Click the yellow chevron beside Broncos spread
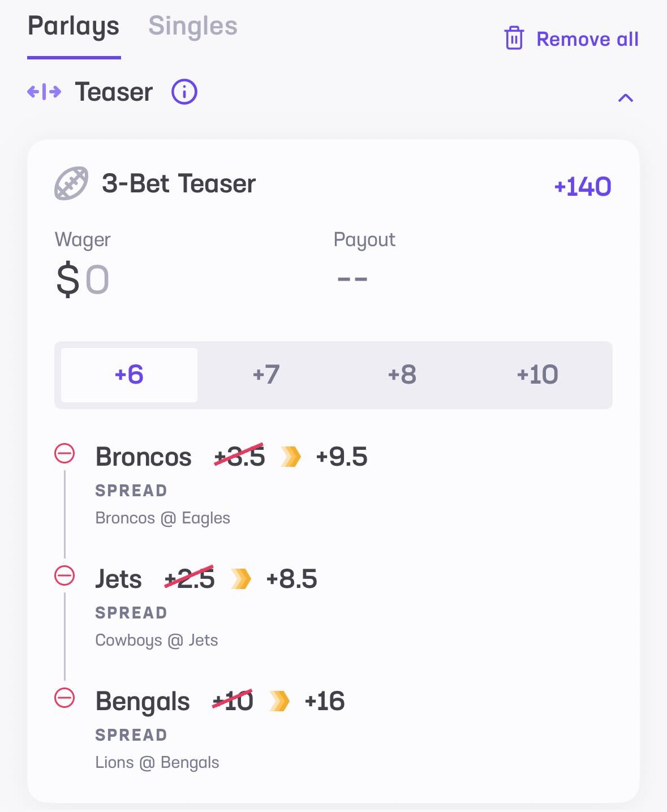 [x=290, y=456]
